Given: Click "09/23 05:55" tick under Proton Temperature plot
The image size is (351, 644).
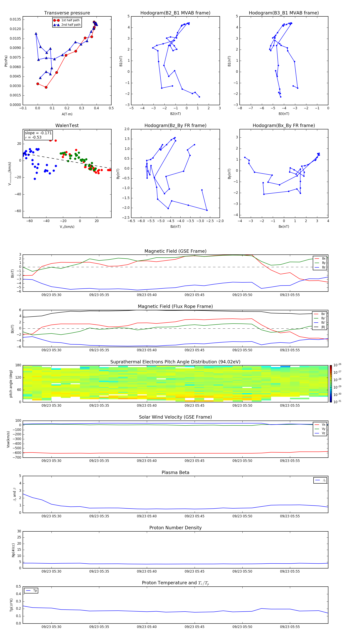Looking at the screenshot, I should [x=290, y=627].
